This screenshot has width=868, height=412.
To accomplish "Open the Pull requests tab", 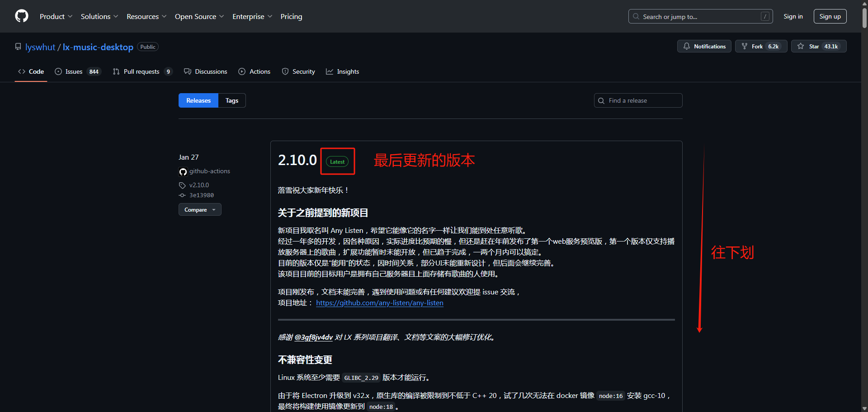I will click(x=142, y=71).
